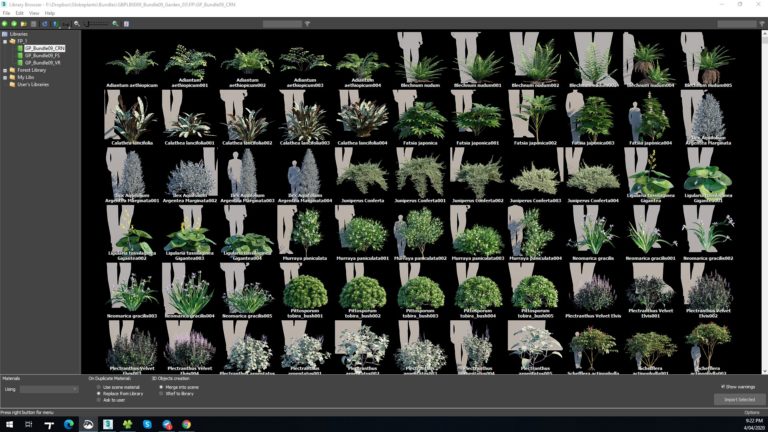Open the Materials Using dropdown
Image resolution: width=768 pixels, height=432 pixels.
(x=48, y=389)
